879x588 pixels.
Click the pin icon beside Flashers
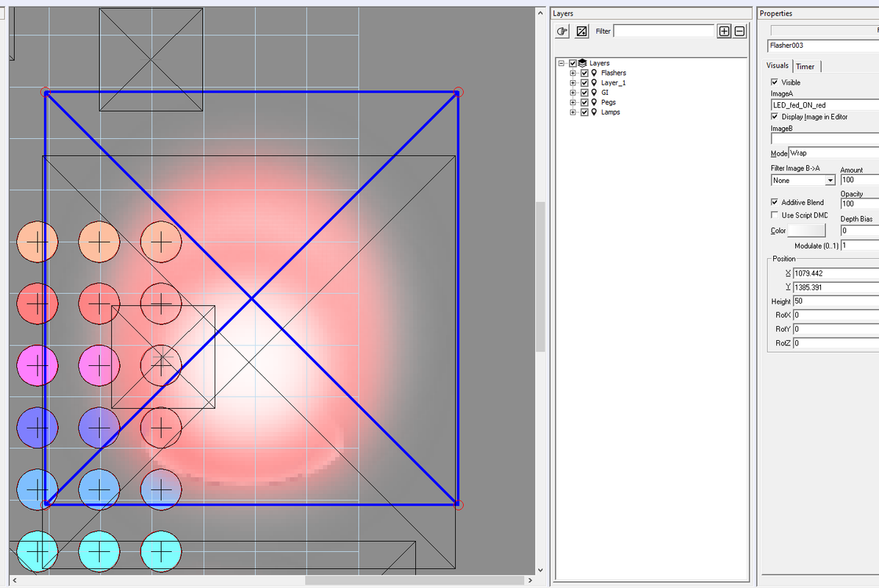[595, 73]
